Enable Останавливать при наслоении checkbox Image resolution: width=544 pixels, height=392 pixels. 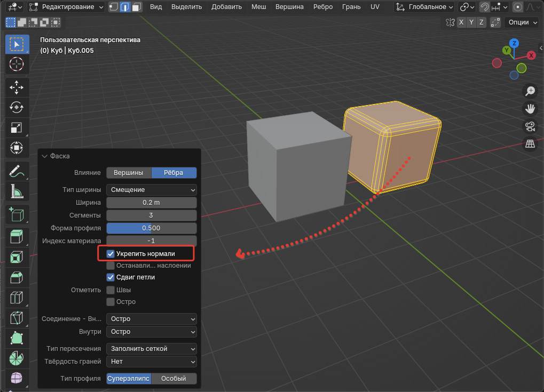coord(111,266)
